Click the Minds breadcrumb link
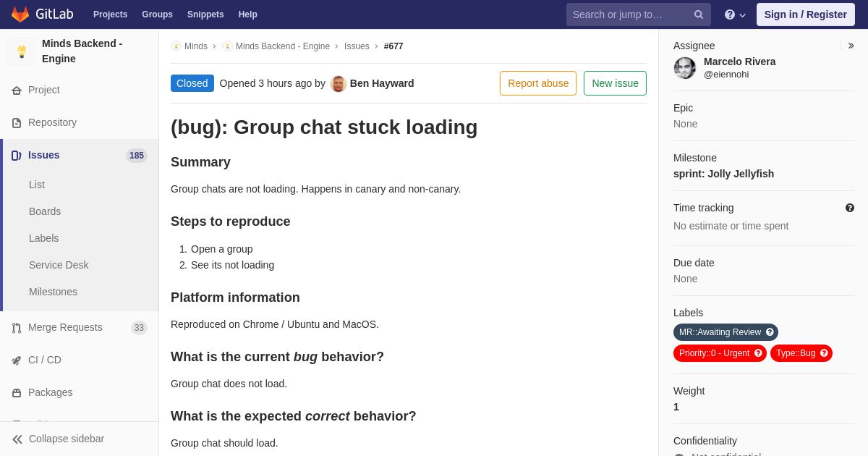 point(196,46)
